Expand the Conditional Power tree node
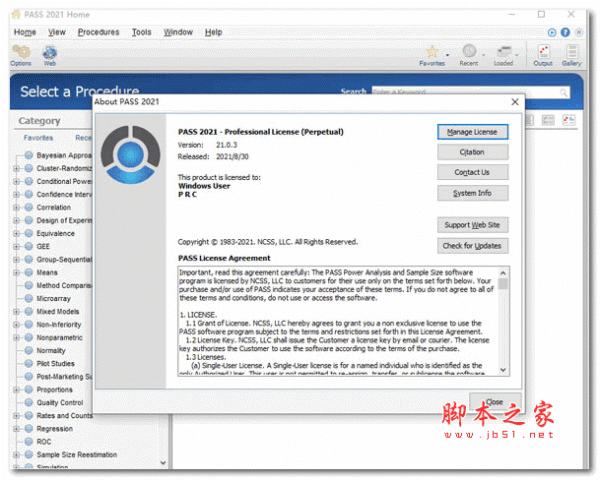The image size is (600, 480). click(16, 181)
